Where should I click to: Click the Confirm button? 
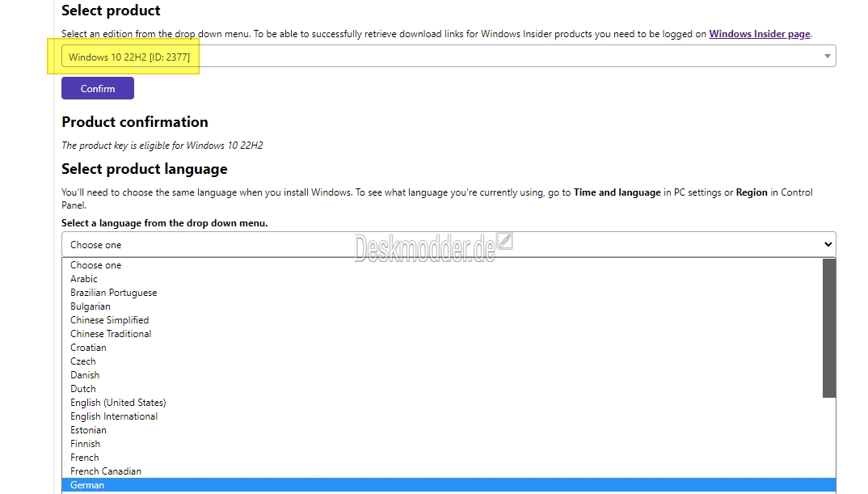(98, 89)
